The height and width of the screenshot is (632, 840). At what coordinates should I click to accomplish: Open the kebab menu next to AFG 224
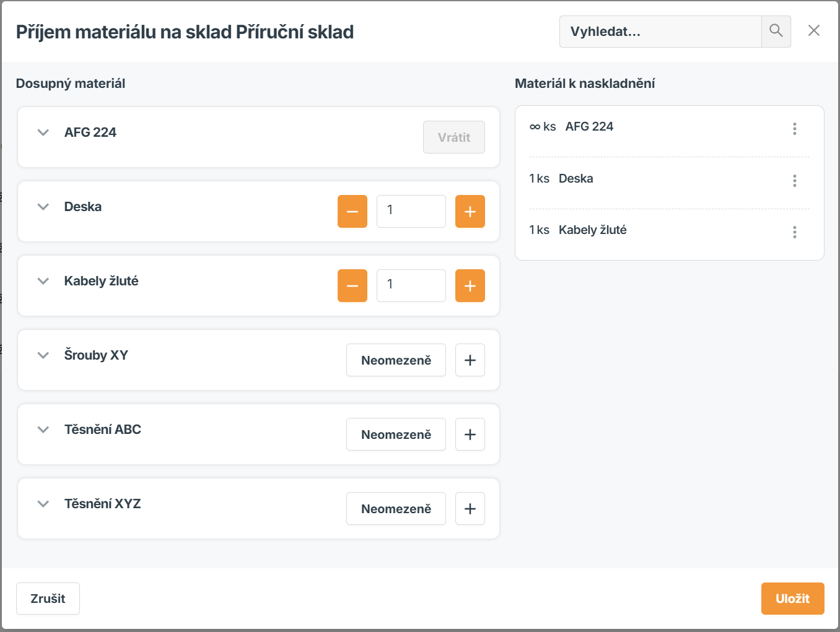(x=795, y=129)
